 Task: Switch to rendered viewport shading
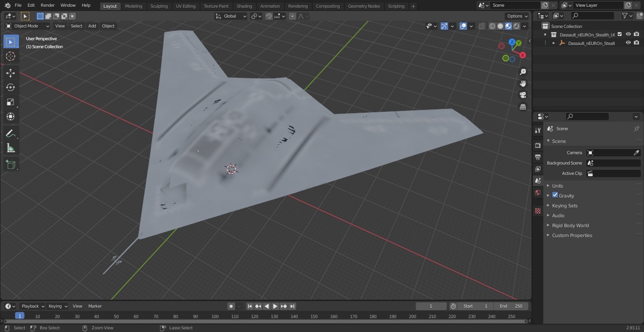tap(517, 26)
